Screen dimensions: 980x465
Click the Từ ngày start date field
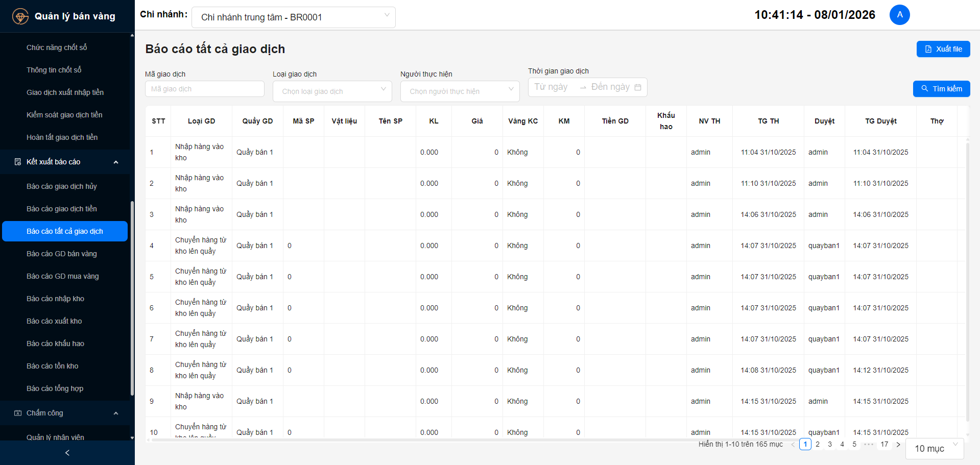click(552, 87)
